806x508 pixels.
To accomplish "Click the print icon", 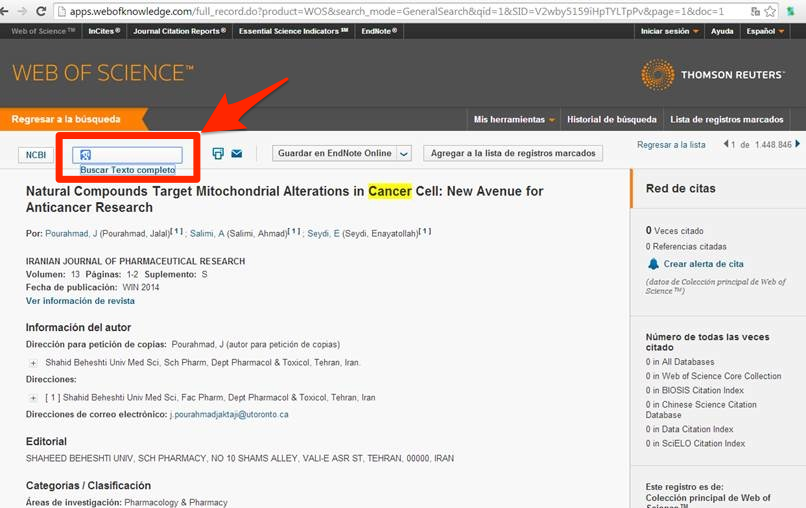I will click(x=218, y=153).
